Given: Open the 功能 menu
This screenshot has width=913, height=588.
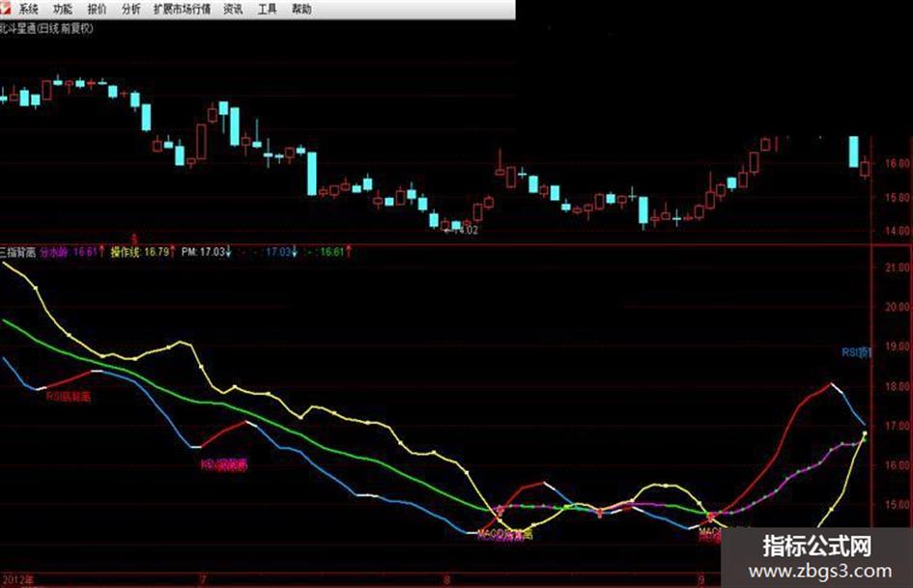Looking at the screenshot, I should (x=62, y=9).
